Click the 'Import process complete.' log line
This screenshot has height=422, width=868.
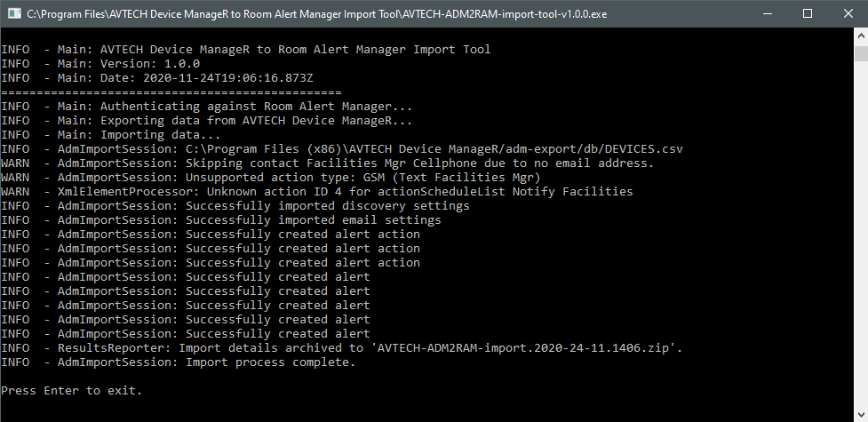coord(206,362)
